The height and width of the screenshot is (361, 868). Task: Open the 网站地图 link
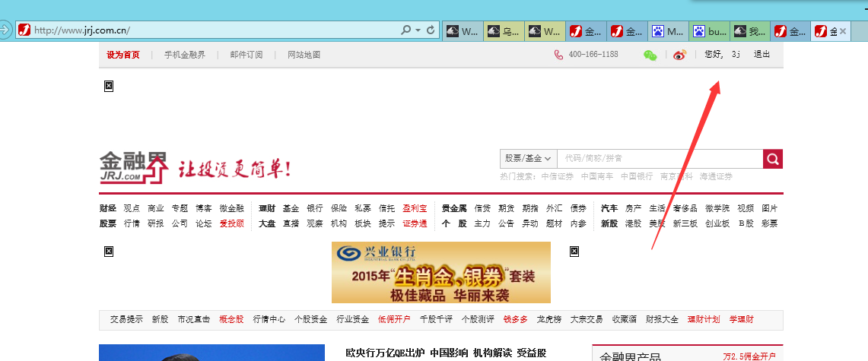coord(304,55)
